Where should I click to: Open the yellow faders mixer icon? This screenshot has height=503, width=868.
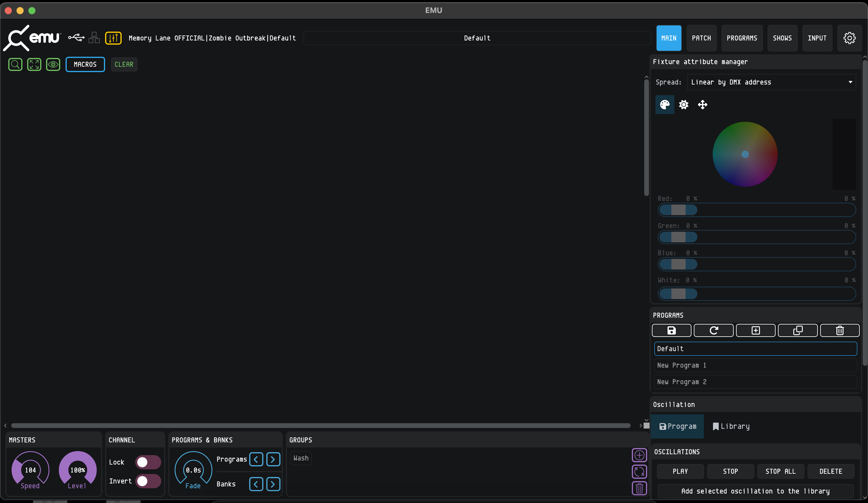pos(113,38)
